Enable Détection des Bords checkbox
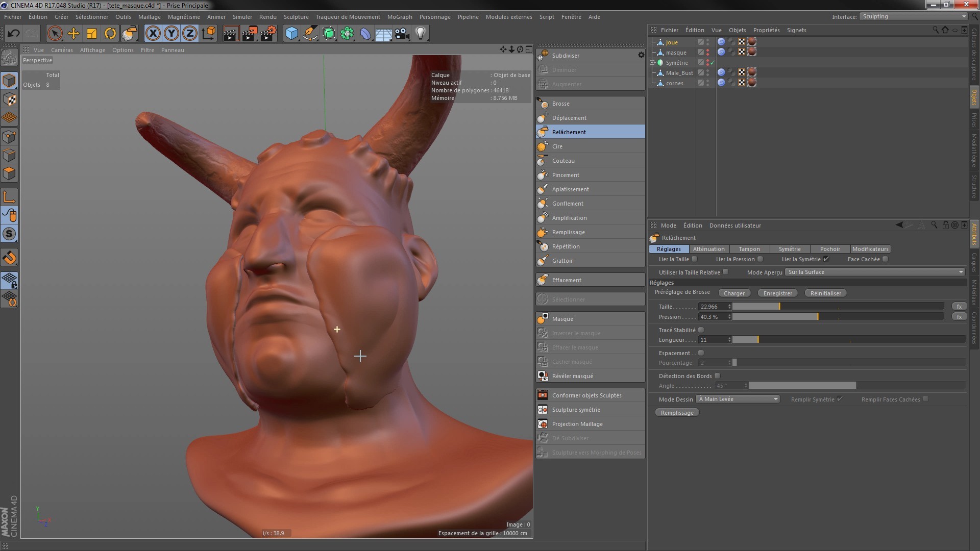 tap(717, 376)
